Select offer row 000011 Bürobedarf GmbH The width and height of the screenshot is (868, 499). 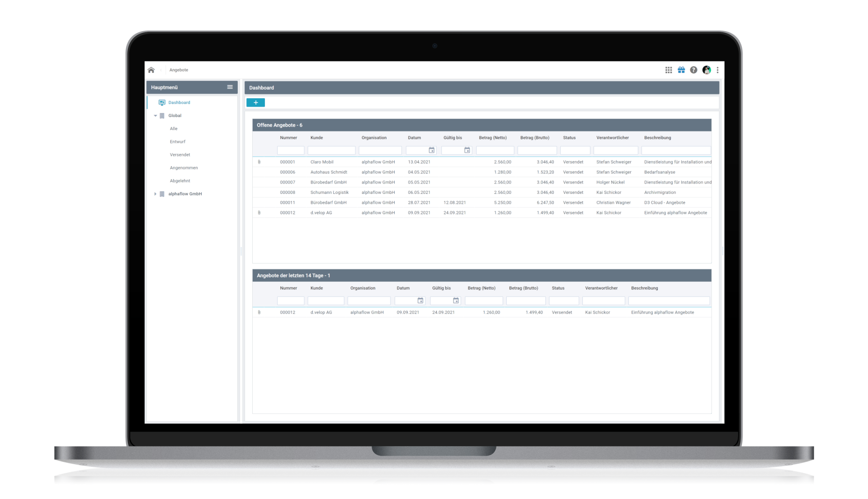328,202
